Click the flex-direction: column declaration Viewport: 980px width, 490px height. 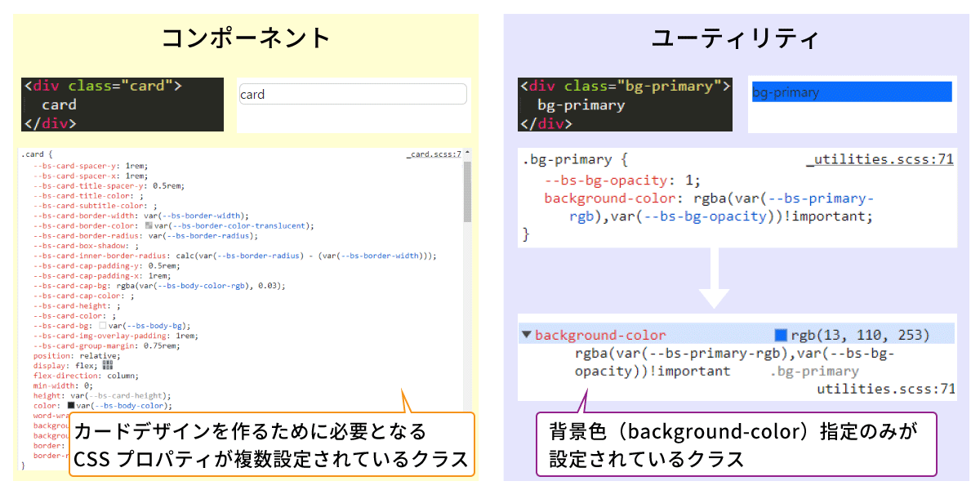pos(86,376)
